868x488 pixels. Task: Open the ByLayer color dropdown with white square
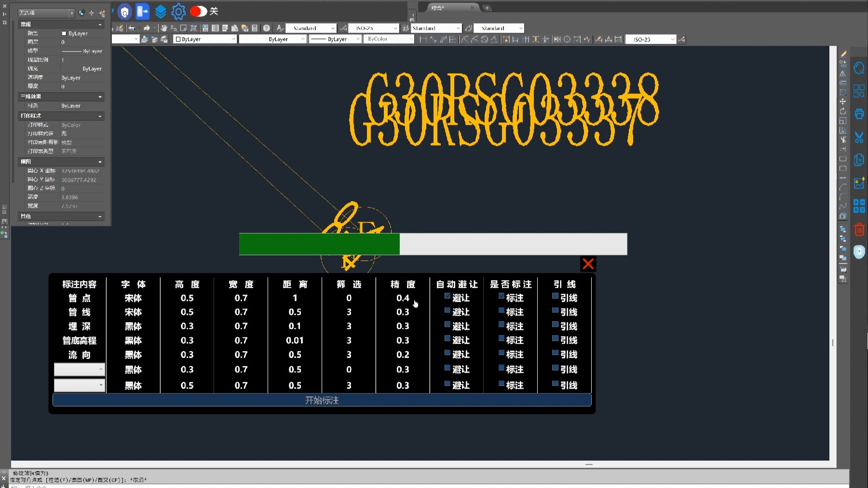tap(205, 39)
